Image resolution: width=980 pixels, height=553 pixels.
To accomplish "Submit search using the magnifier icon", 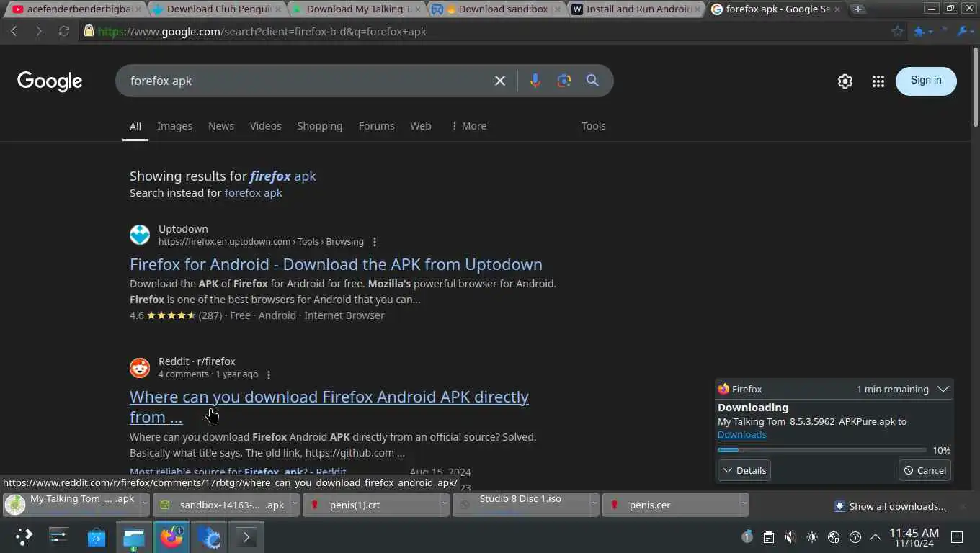I will coord(592,81).
